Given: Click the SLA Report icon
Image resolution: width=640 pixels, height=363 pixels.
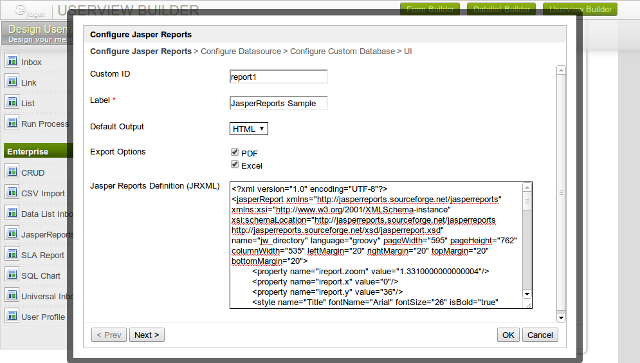Looking at the screenshot, I should pyautogui.click(x=12, y=254).
